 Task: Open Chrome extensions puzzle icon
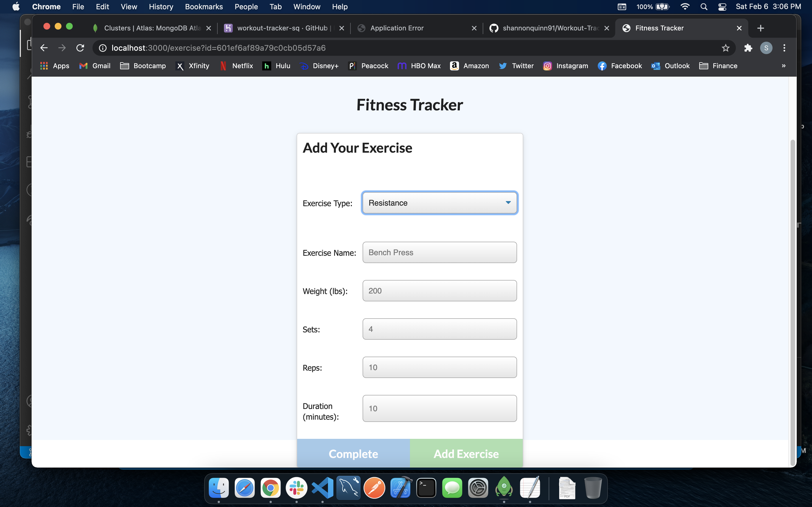[x=748, y=48]
